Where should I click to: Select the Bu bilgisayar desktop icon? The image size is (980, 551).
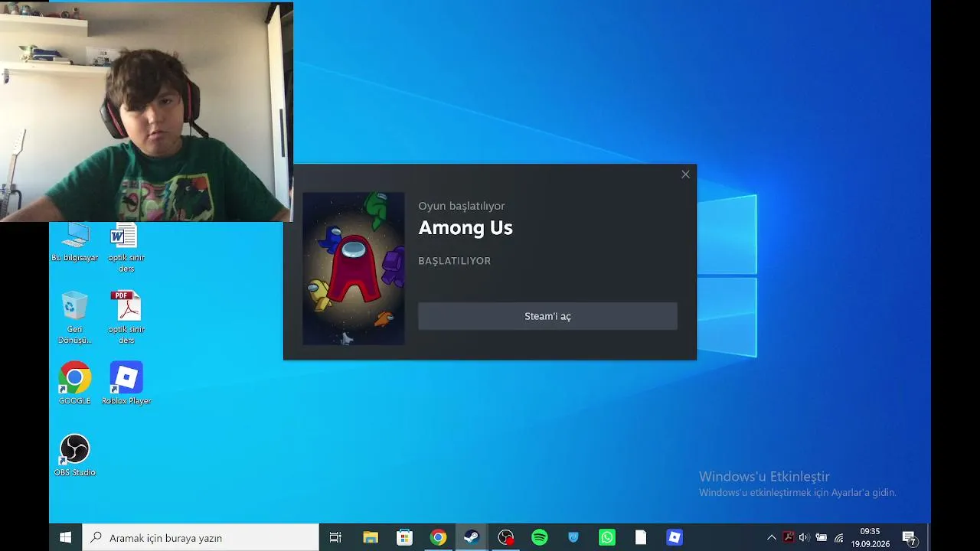(x=75, y=243)
